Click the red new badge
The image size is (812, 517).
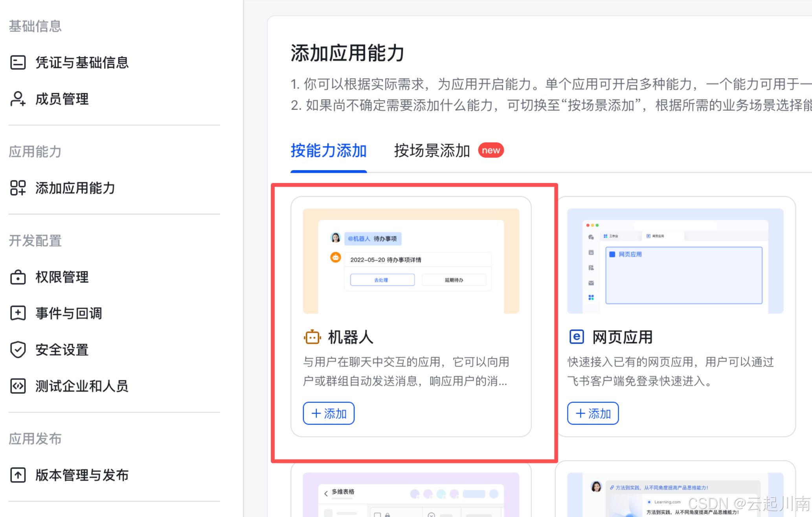490,150
